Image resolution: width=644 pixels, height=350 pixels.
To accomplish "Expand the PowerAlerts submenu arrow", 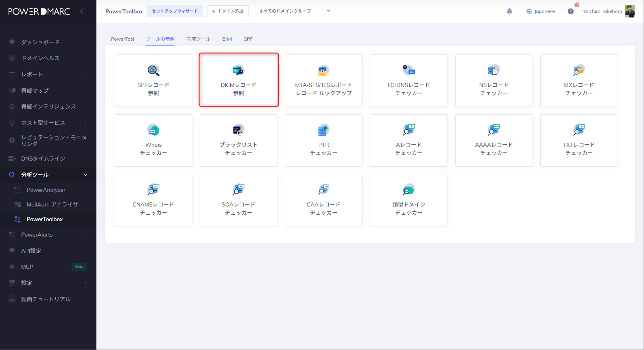I will click(85, 235).
